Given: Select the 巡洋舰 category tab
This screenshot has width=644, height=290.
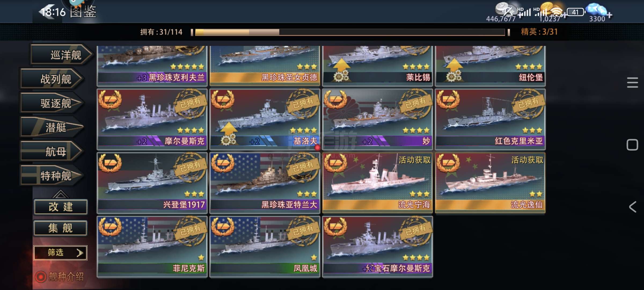Looking at the screenshot, I should click(x=62, y=55).
